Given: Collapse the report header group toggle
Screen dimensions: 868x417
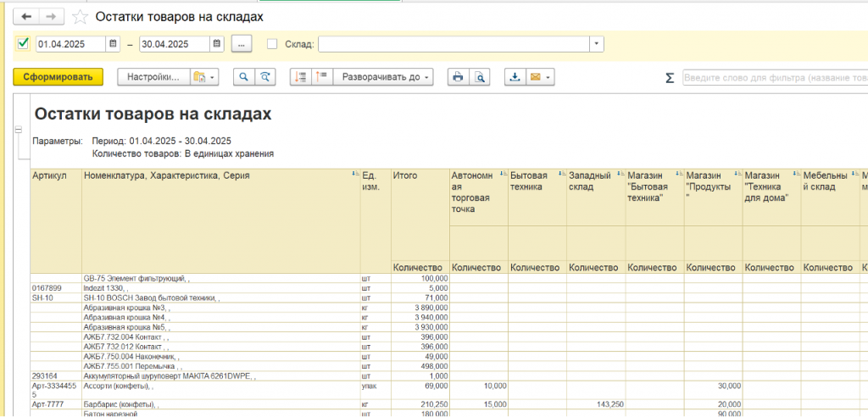Looking at the screenshot, I should [x=18, y=130].
